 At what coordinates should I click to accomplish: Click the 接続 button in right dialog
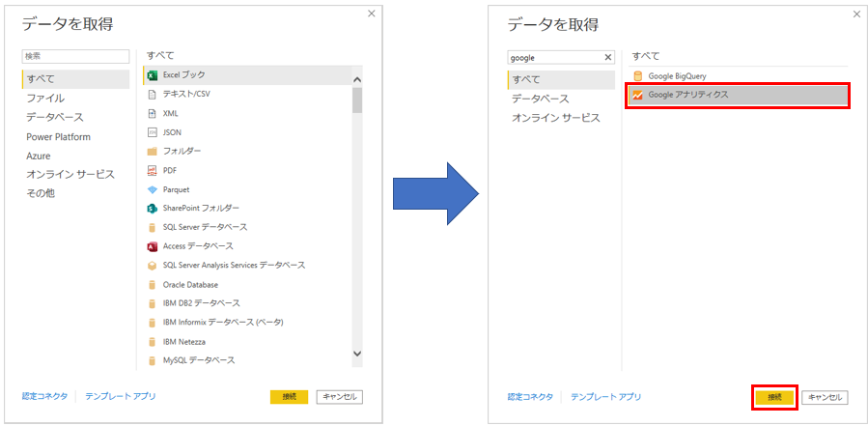pos(774,397)
